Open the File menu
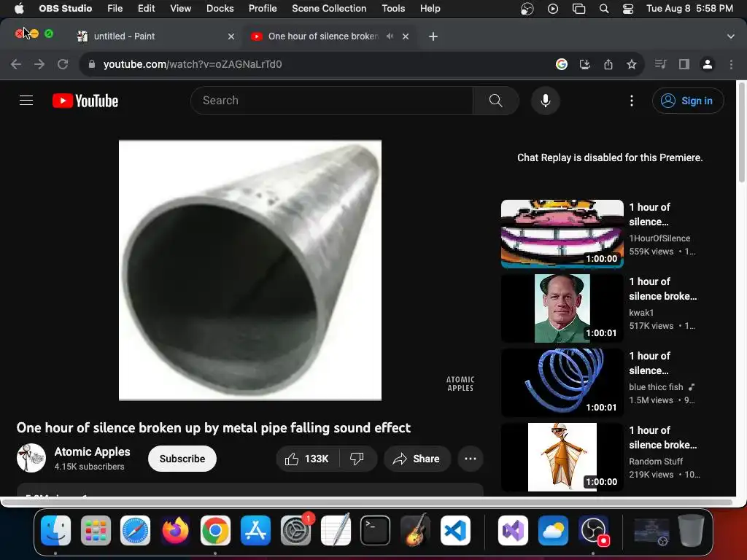Screen dimensions: 747x560 tap(115, 9)
